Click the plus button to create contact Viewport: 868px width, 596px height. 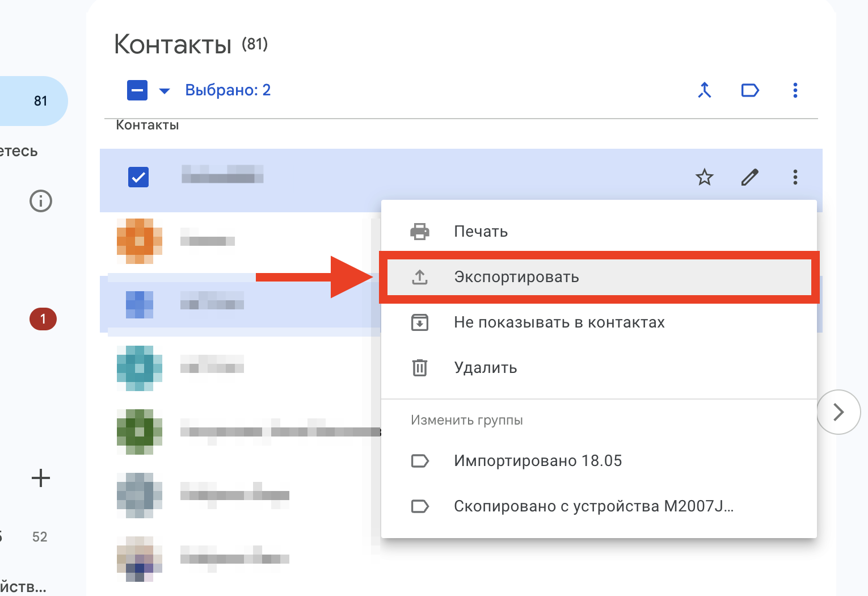tap(40, 477)
